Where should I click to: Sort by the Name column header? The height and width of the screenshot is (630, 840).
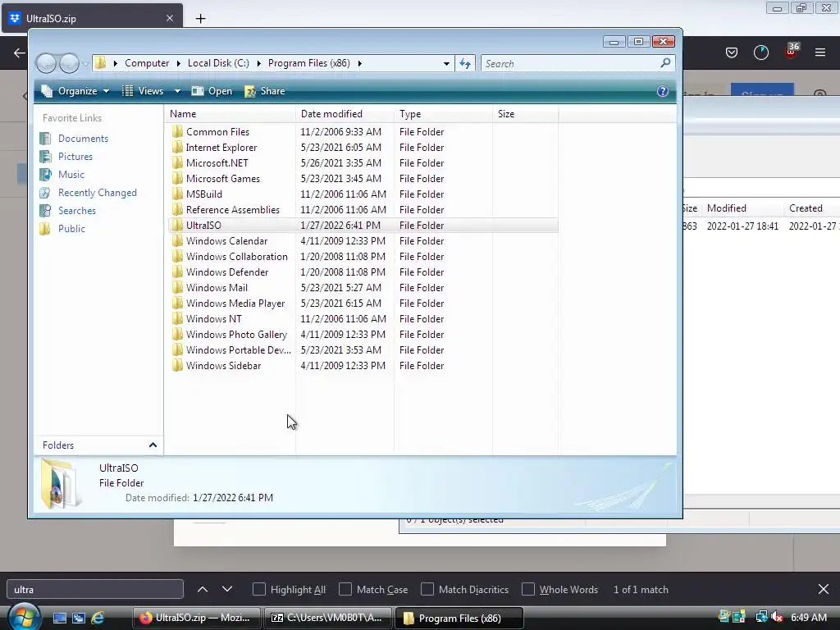[231, 113]
